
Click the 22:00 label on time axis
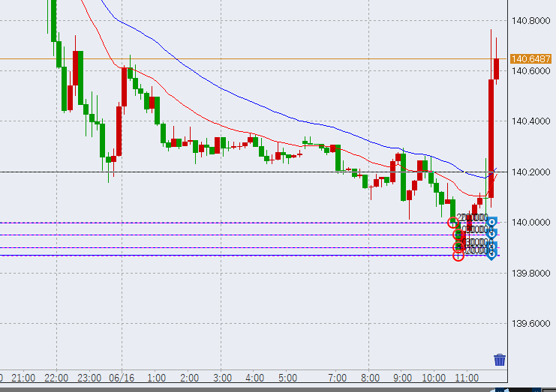56,378
